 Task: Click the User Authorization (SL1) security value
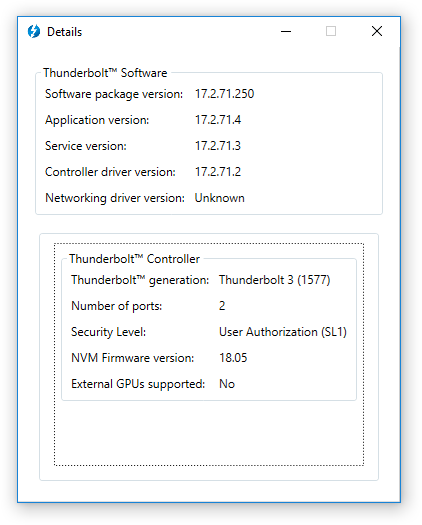(x=283, y=332)
